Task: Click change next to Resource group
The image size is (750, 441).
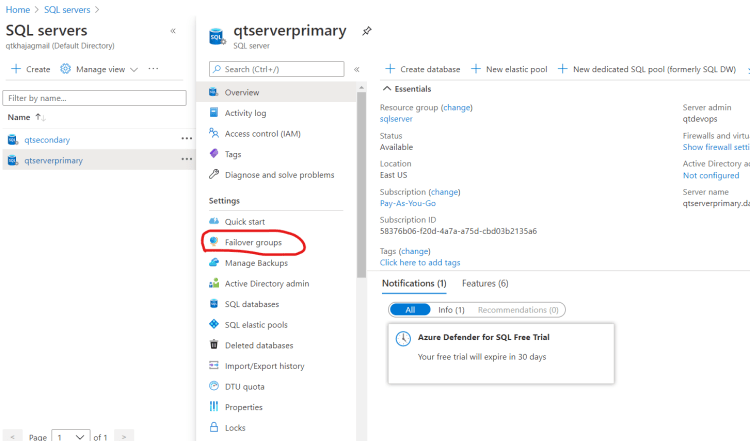Action: [x=457, y=108]
